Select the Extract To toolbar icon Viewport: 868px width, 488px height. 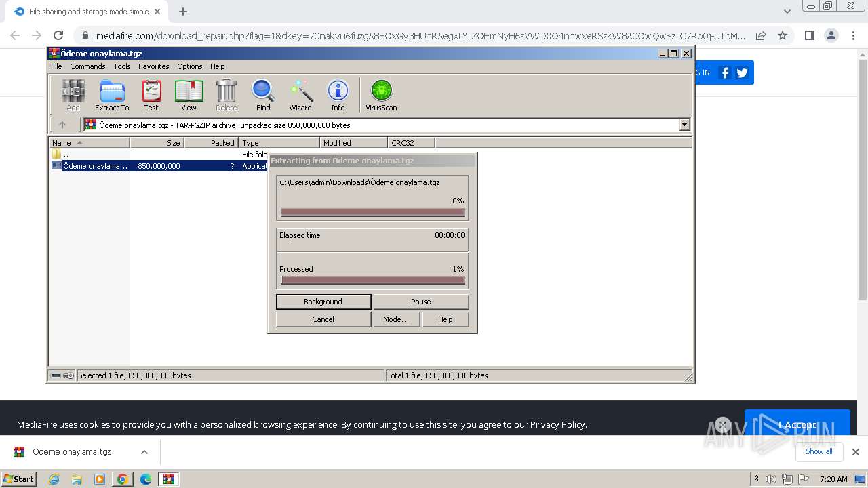112,95
